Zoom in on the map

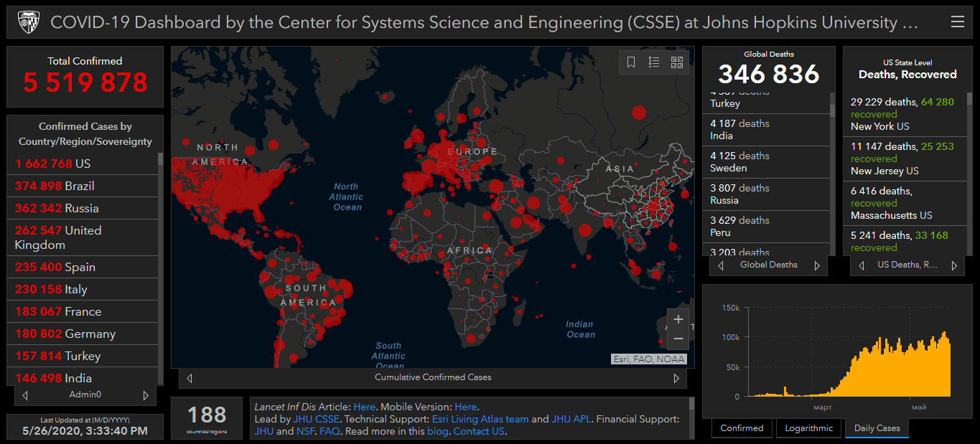point(678,318)
